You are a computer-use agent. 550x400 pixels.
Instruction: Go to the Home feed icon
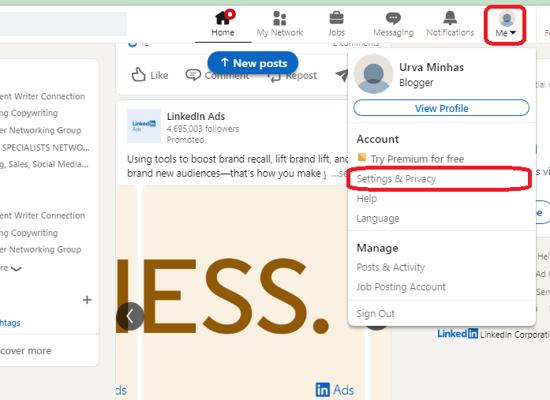(x=224, y=17)
